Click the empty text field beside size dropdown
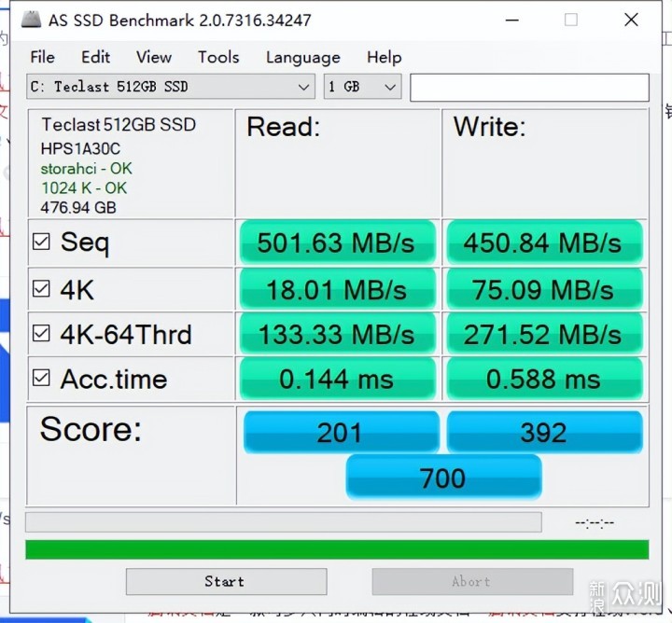Screen dimensions: 672x623 pos(529,88)
